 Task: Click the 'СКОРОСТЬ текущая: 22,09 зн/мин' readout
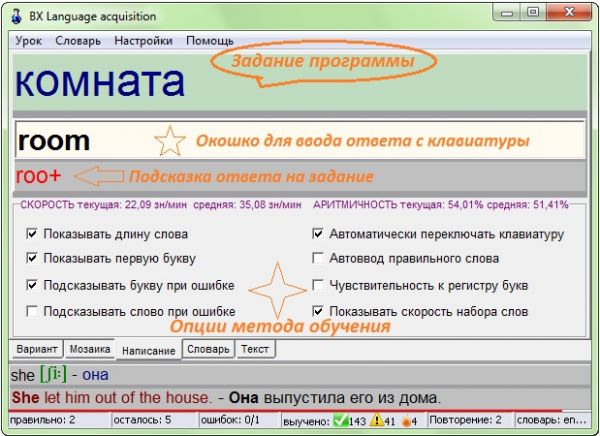[103, 205]
